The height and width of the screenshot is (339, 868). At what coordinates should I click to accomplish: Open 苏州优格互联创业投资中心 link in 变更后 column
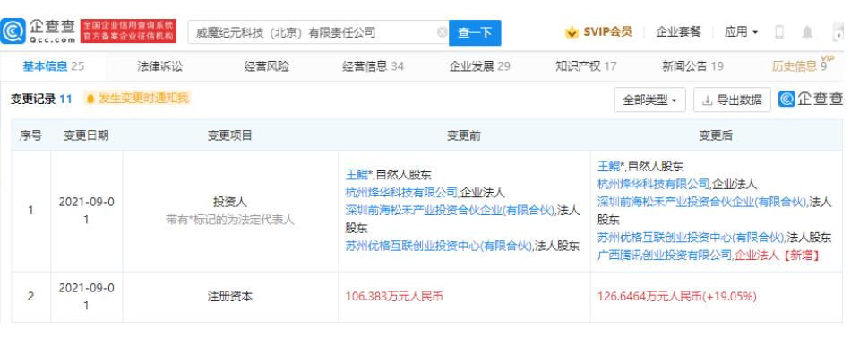coord(691,237)
